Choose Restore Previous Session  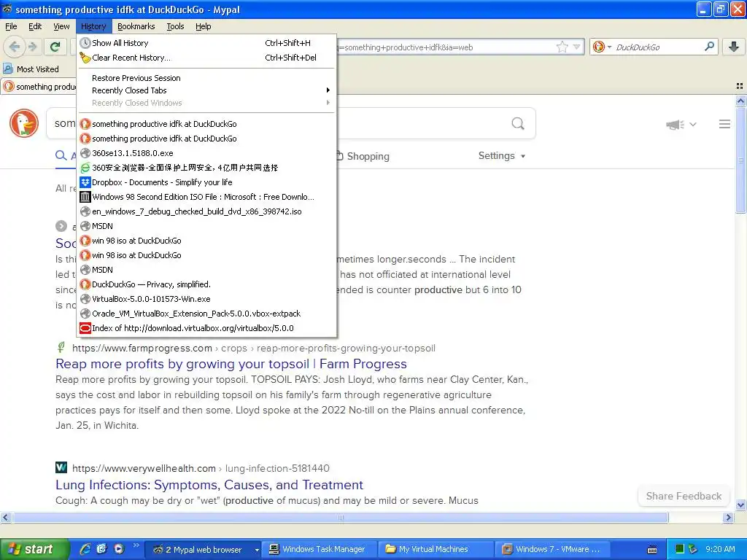click(x=206, y=78)
